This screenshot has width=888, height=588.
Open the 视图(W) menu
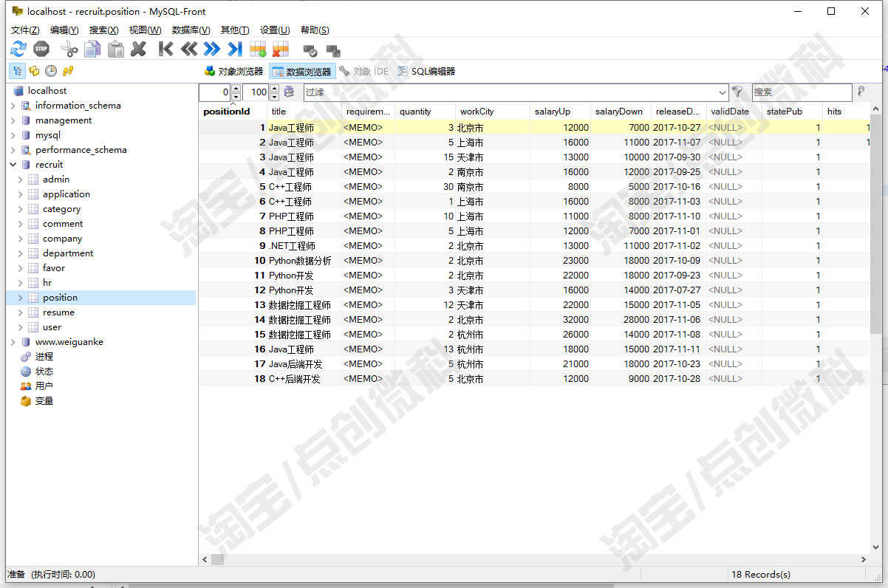click(x=145, y=30)
